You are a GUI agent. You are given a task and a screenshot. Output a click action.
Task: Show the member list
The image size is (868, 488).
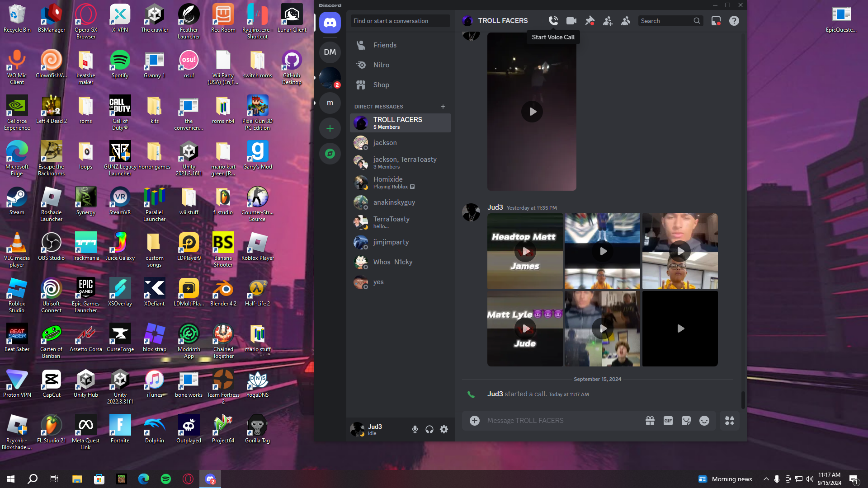[x=626, y=21]
